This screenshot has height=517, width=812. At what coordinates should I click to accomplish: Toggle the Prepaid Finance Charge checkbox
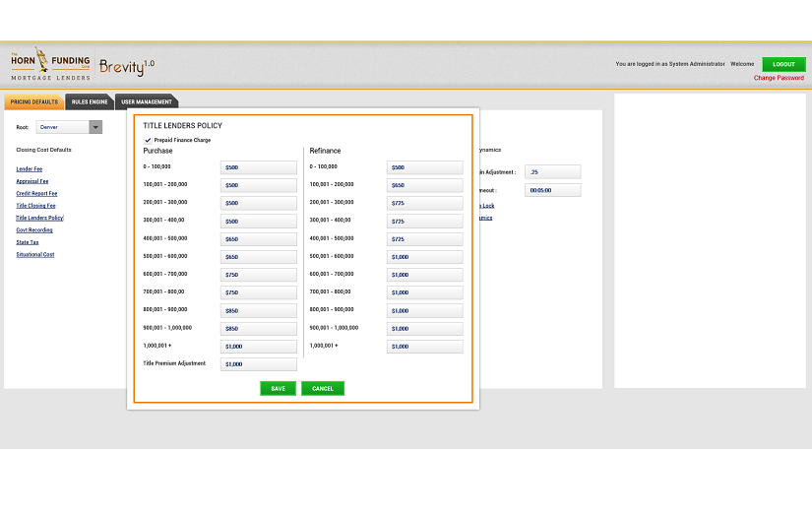tap(148, 140)
